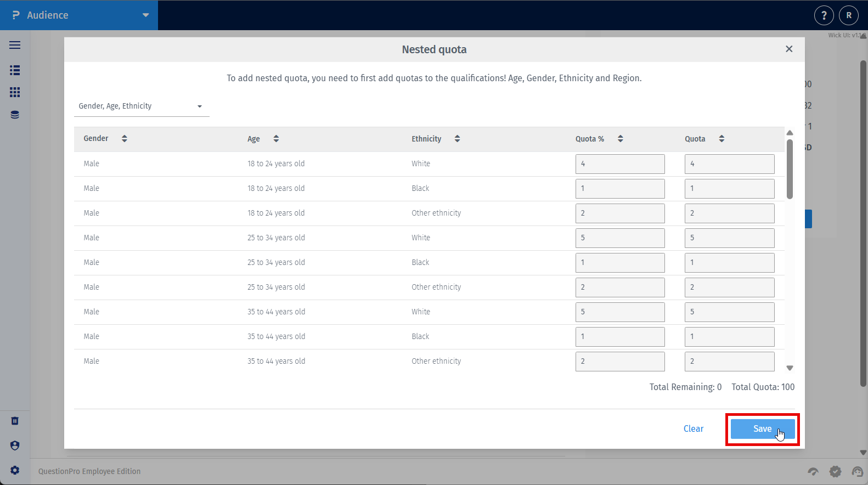868x485 pixels.
Task: Sort table by Age column
Action: [x=276, y=139]
